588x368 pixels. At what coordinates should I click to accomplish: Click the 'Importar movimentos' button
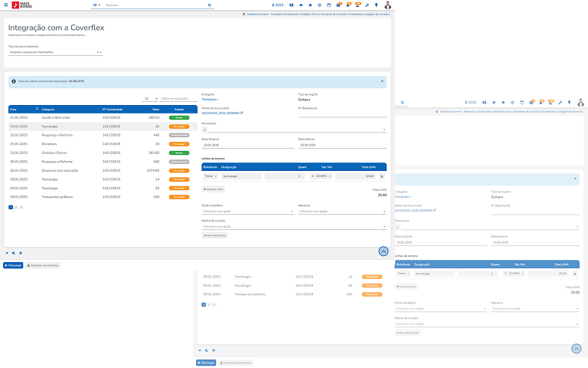[x=43, y=265]
